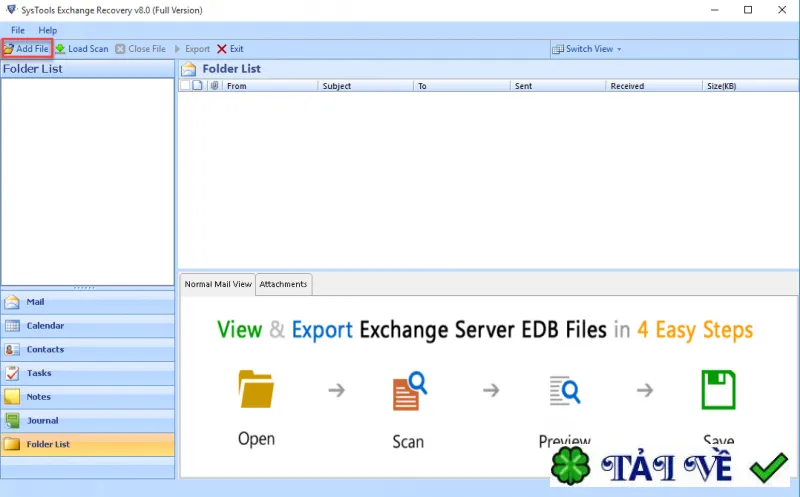Sort by the Received column header
The height and width of the screenshot is (497, 800).
(654, 86)
